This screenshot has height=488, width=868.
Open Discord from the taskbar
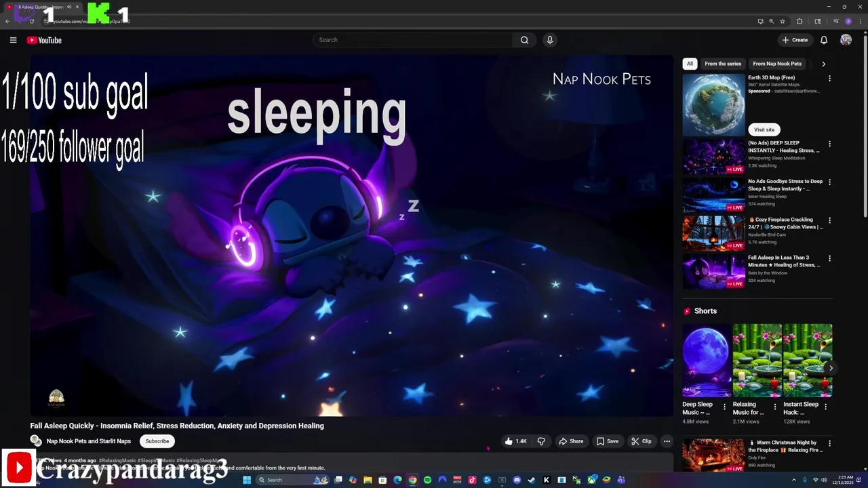[x=517, y=480]
